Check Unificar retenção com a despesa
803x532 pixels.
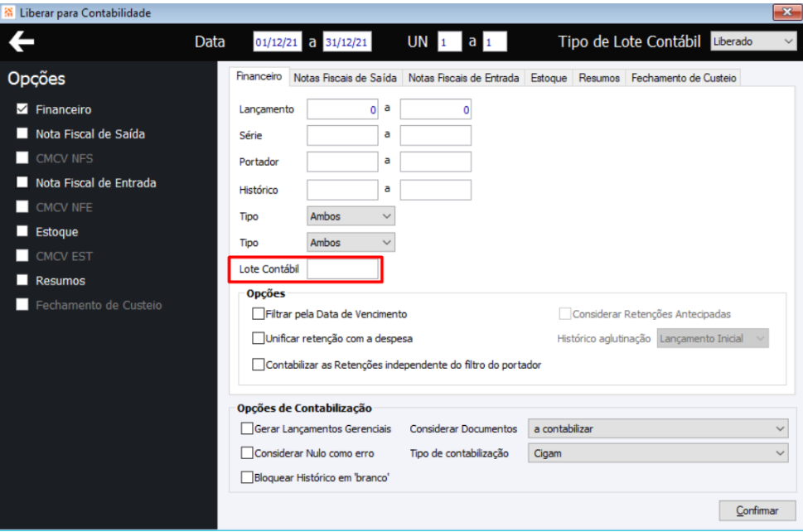258,338
